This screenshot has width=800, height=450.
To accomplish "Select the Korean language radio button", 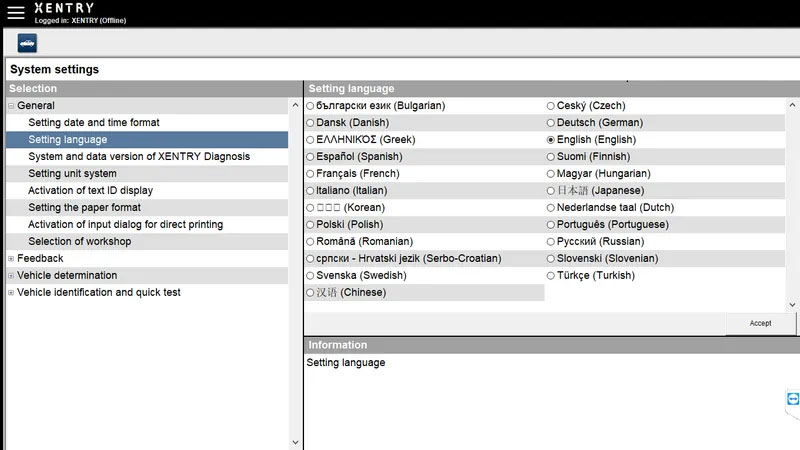I will (310, 208).
